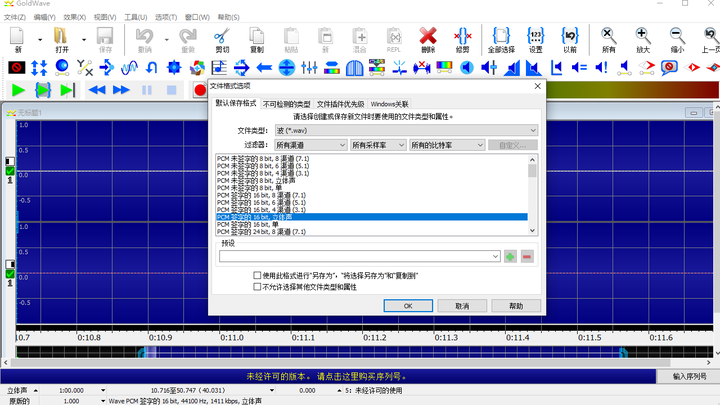Click the rewind double-arrow button
Screen dimensions: 720x405
97,90
